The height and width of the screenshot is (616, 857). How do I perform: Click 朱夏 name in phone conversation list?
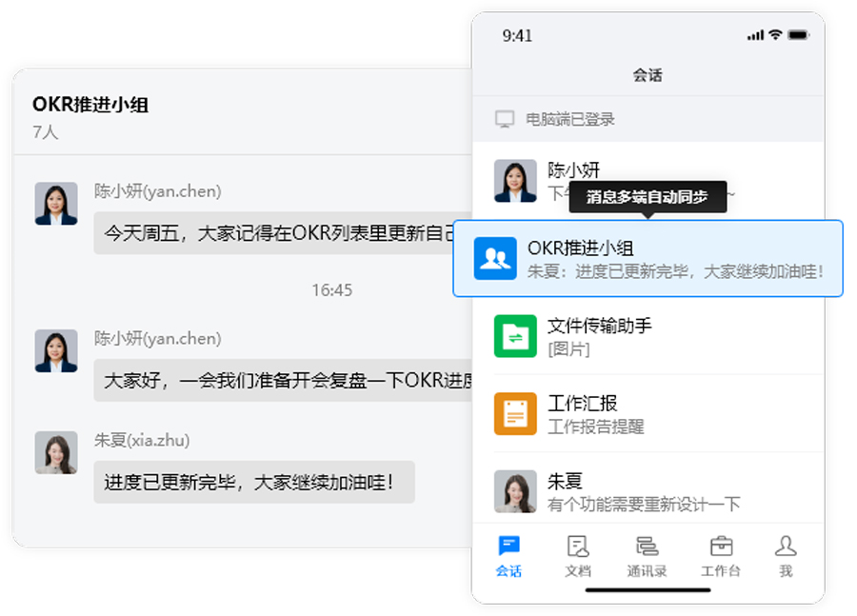565,481
